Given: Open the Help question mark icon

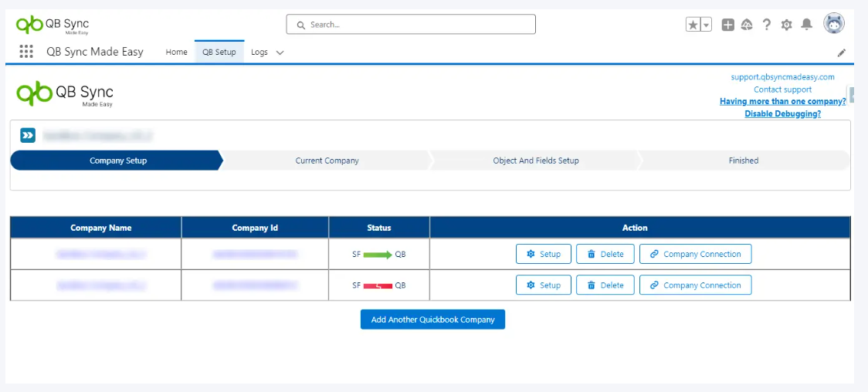Looking at the screenshot, I should tap(766, 25).
